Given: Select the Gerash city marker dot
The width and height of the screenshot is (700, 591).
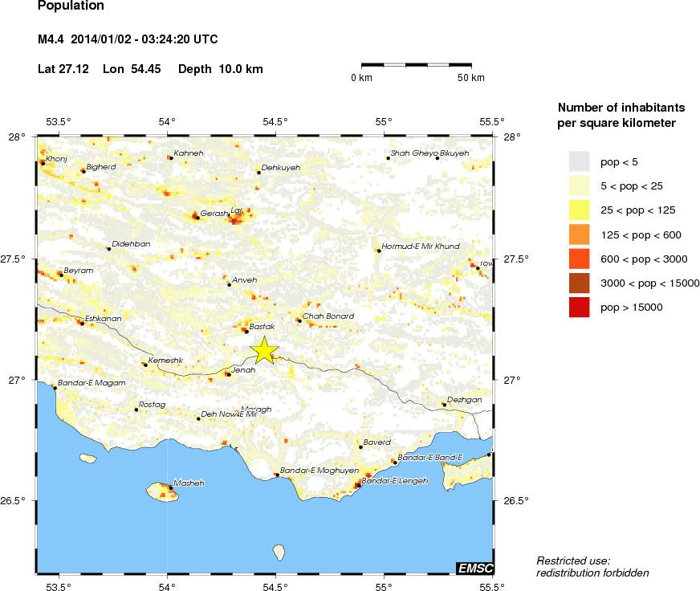Looking at the screenshot, I should pyautogui.click(x=196, y=216).
